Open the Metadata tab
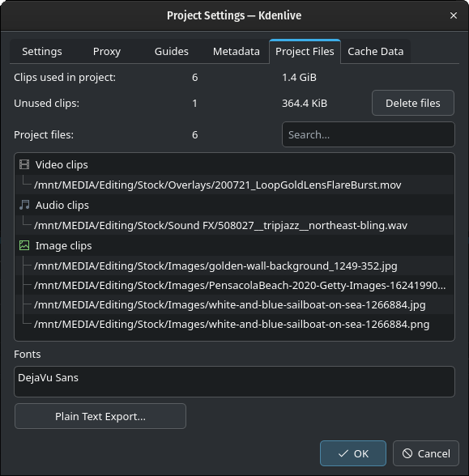This screenshot has width=469, height=476. (x=237, y=51)
